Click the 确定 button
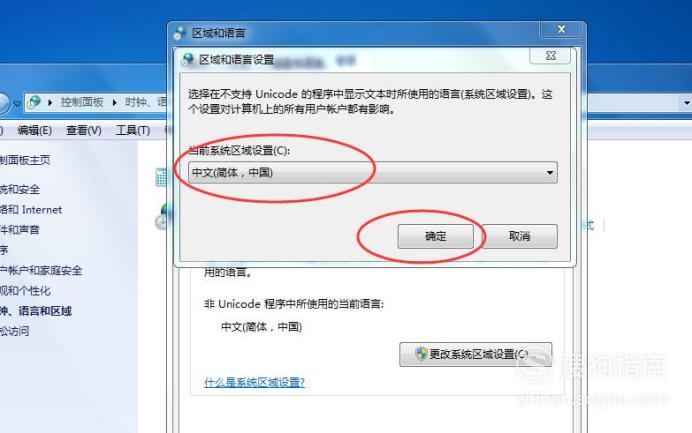The image size is (692, 433). tap(435, 236)
